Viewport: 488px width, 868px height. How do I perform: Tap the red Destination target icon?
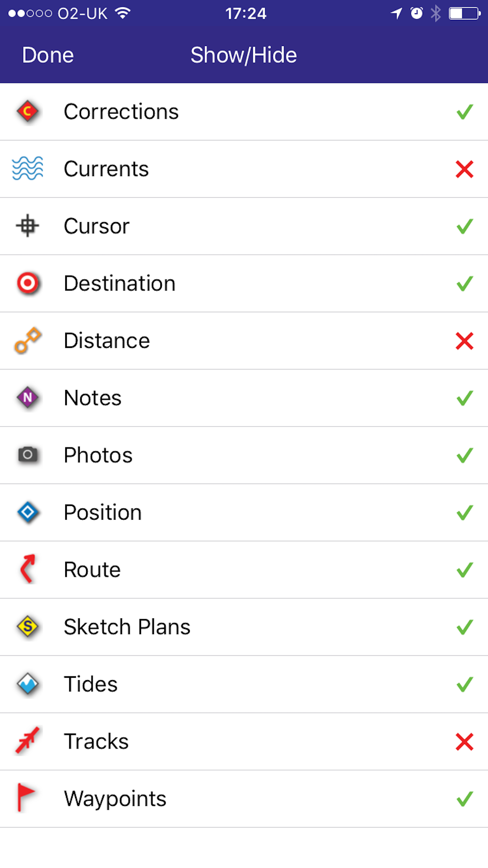coord(28,283)
